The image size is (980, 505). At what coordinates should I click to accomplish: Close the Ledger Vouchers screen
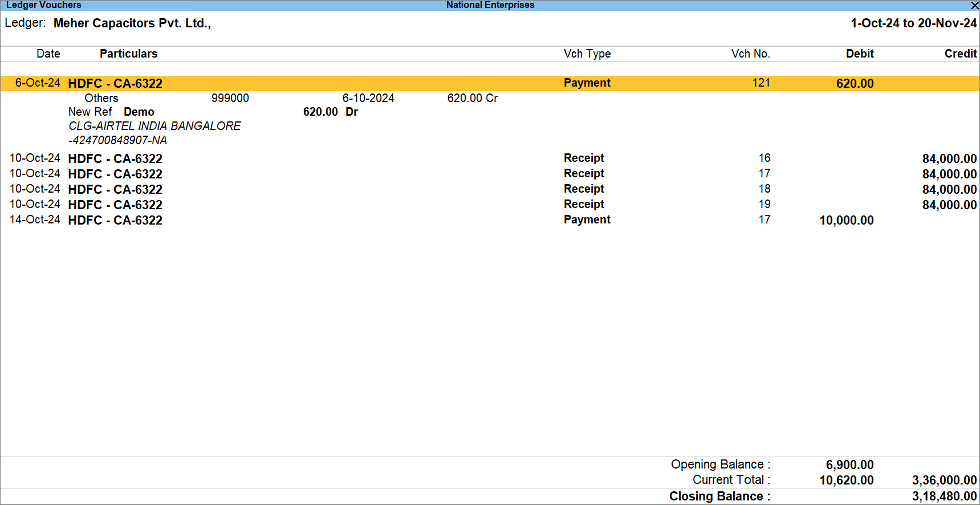click(974, 5)
